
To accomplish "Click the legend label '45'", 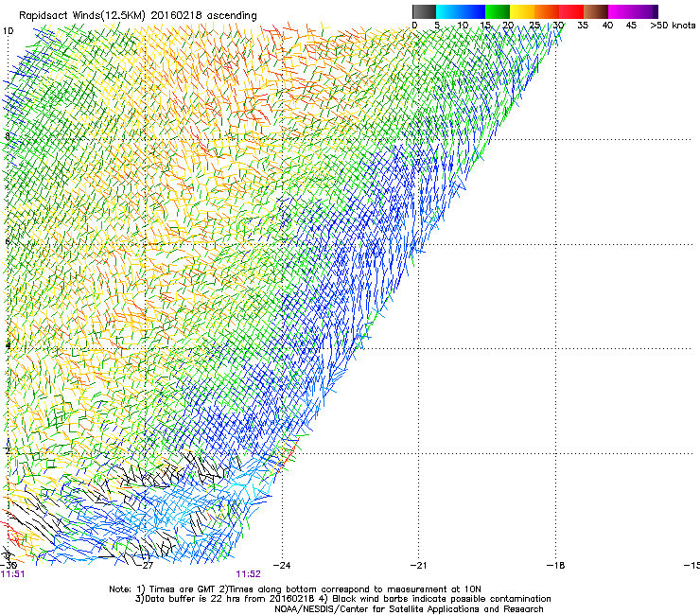I will (631, 26).
